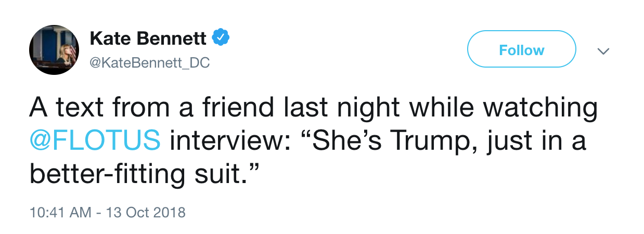Image resolution: width=644 pixels, height=234 pixels.
Task: Open Kate Bennett's circular profile avatar
Action: point(54,49)
